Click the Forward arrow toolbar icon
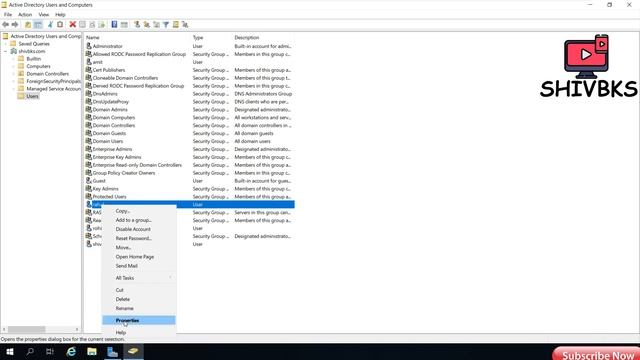 tap(15, 25)
